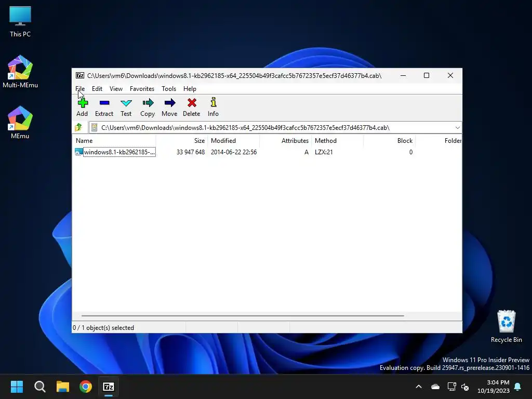The image size is (532, 399).
Task: Open the Windows Start menu
Action: pos(17,387)
